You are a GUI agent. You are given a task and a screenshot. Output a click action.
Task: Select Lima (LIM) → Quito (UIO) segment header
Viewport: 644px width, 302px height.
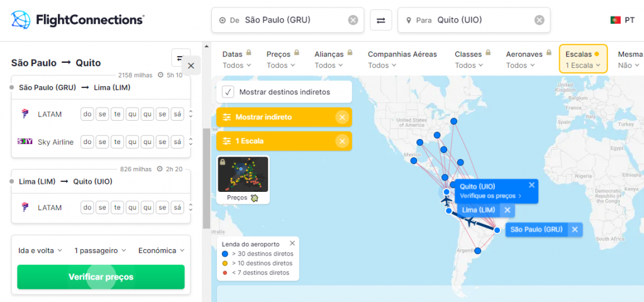tap(101, 182)
